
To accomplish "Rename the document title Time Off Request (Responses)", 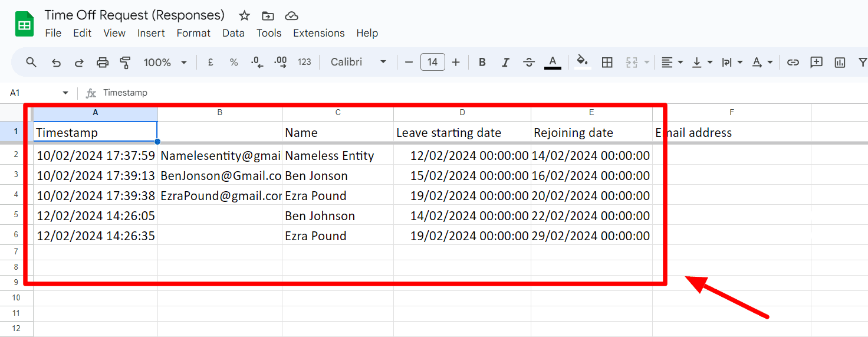I will pyautogui.click(x=134, y=15).
